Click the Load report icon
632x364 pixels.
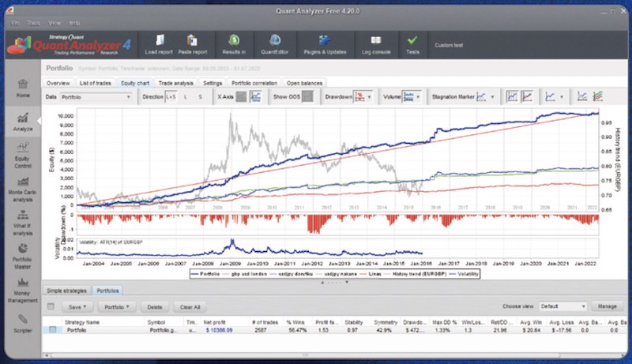pos(159,44)
